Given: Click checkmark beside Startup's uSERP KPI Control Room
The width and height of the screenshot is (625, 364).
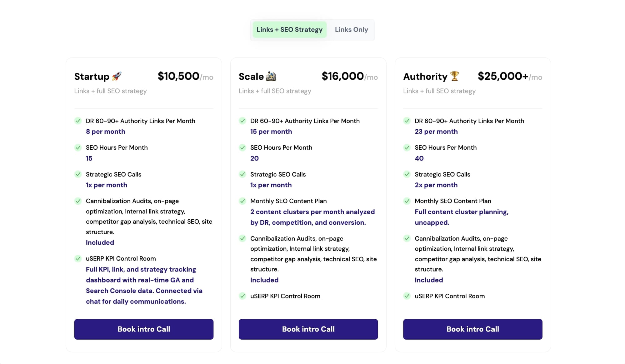Looking at the screenshot, I should (78, 259).
